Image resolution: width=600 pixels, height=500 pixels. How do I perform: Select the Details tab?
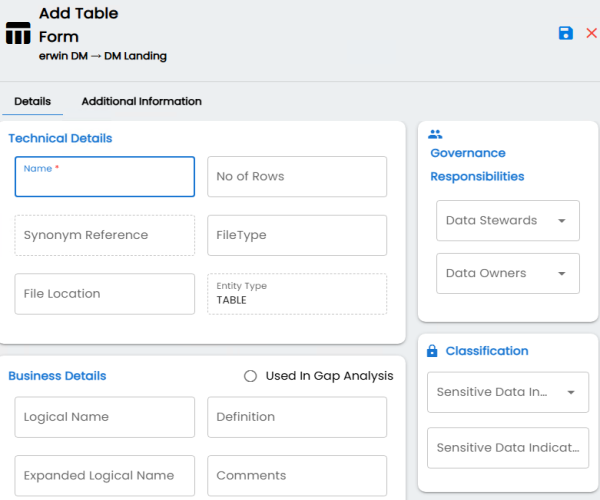click(33, 101)
